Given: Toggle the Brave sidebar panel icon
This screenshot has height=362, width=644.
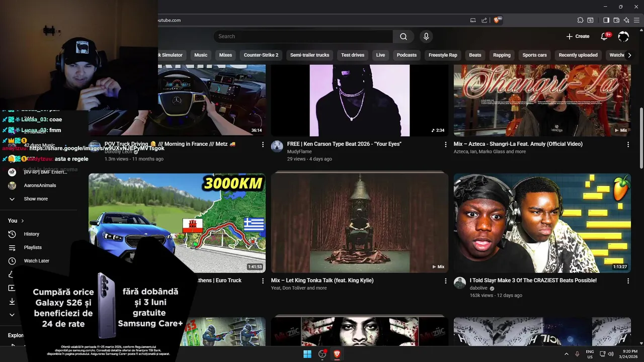Looking at the screenshot, I should [606, 20].
